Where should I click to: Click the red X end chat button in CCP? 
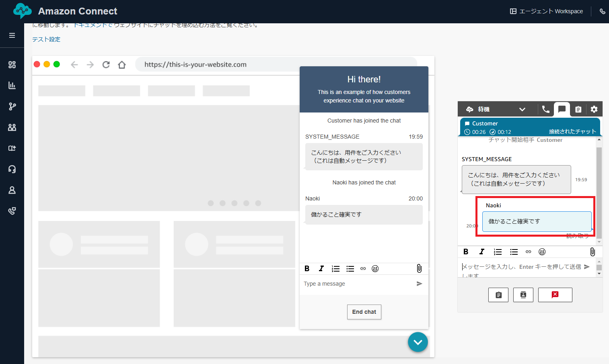(x=555, y=295)
